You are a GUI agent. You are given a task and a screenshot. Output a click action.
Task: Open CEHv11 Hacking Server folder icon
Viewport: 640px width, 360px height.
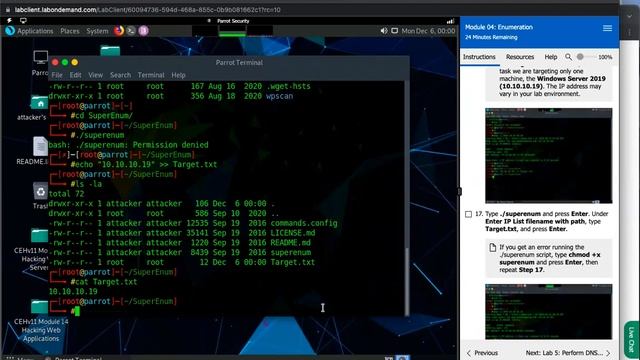[x=40, y=236]
